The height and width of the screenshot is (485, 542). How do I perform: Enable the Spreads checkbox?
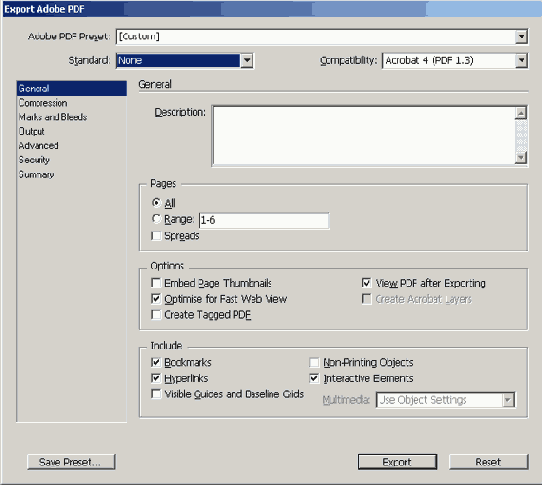(x=156, y=236)
